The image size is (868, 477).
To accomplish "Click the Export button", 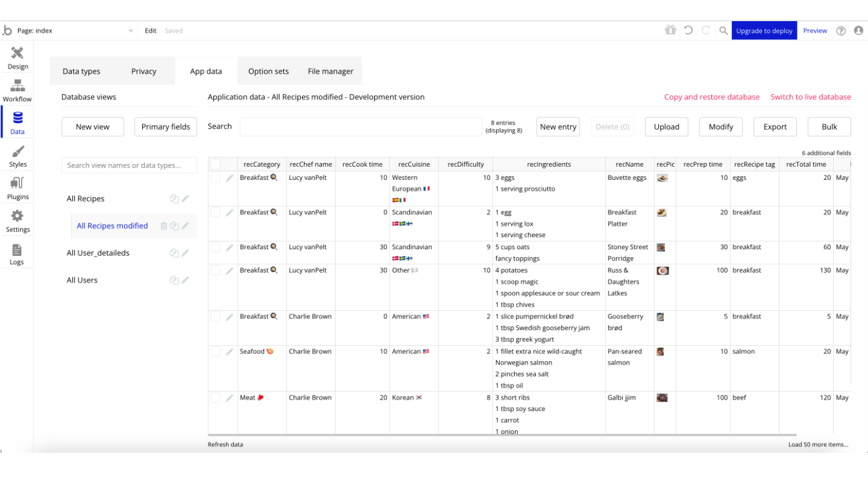I will (775, 127).
